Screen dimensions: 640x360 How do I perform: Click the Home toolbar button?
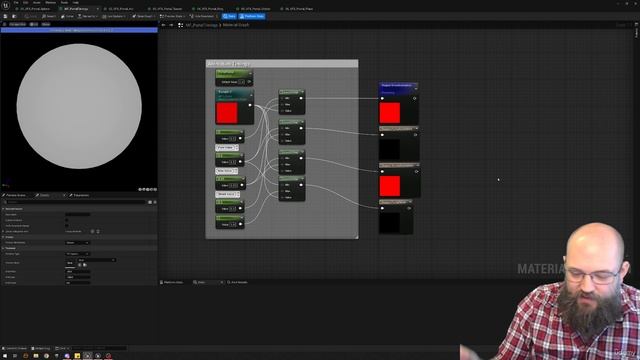coord(67,16)
